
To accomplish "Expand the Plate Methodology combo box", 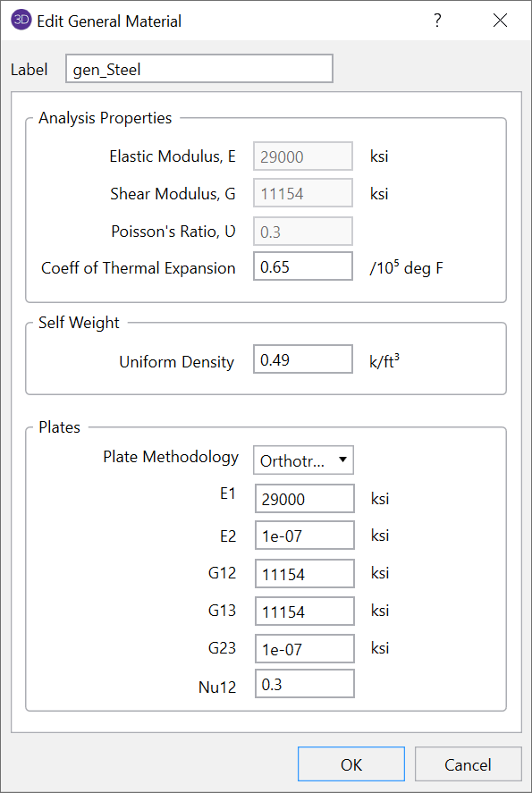I will (302, 460).
